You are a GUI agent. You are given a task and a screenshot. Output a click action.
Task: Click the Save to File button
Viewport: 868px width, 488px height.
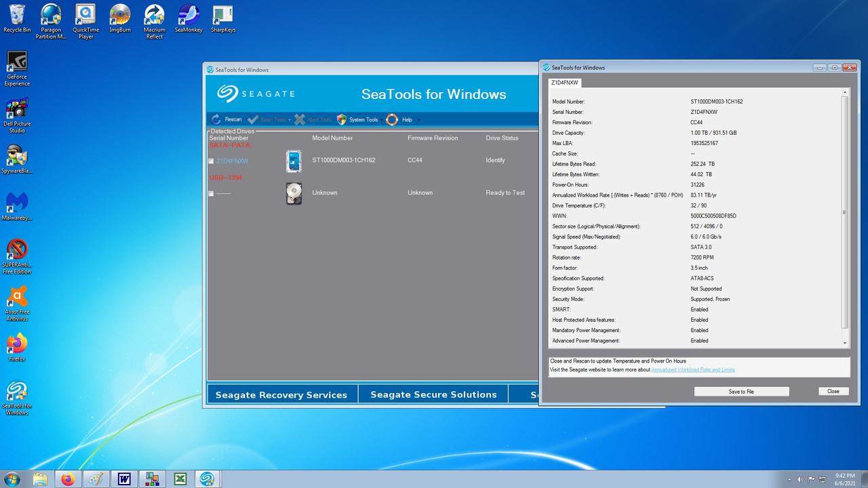tap(741, 391)
